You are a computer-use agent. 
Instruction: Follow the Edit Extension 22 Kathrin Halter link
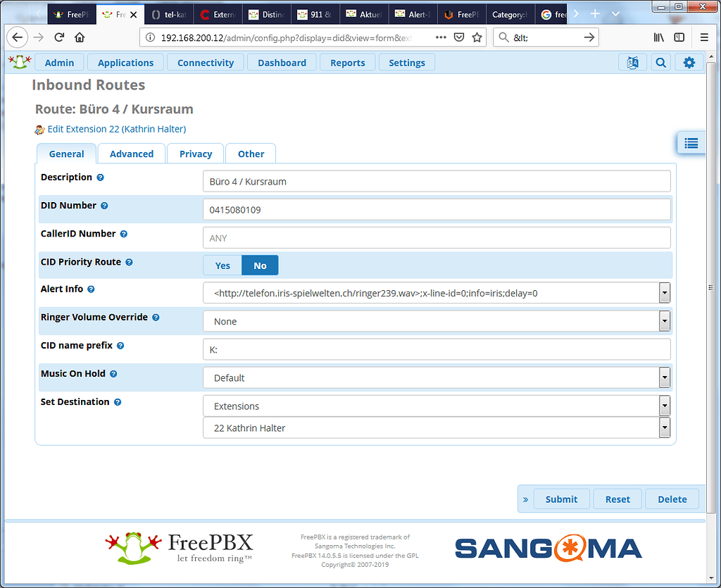(x=116, y=129)
